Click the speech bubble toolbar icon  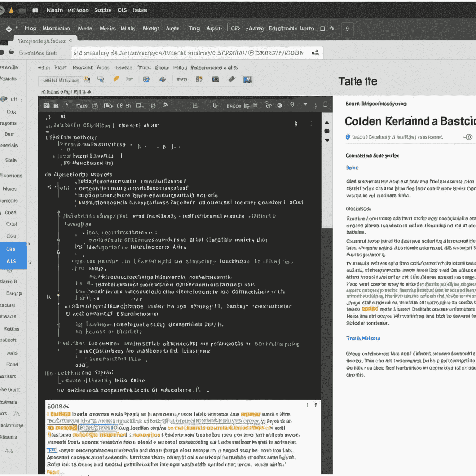[100, 79]
